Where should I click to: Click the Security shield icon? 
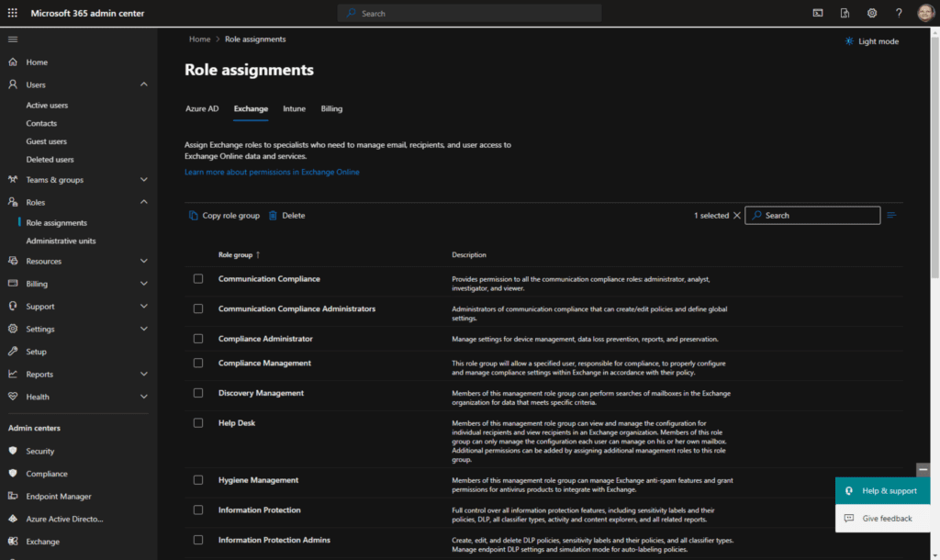click(x=13, y=450)
